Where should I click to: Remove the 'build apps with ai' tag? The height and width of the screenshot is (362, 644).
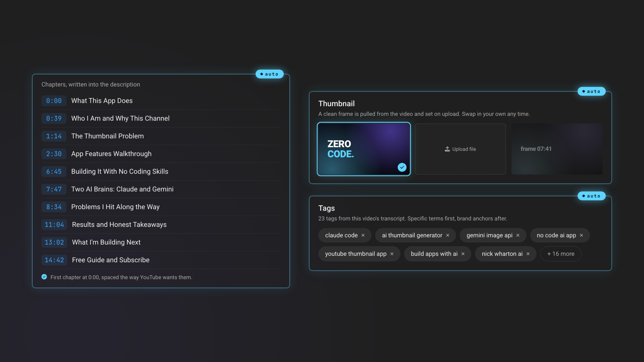point(463,254)
